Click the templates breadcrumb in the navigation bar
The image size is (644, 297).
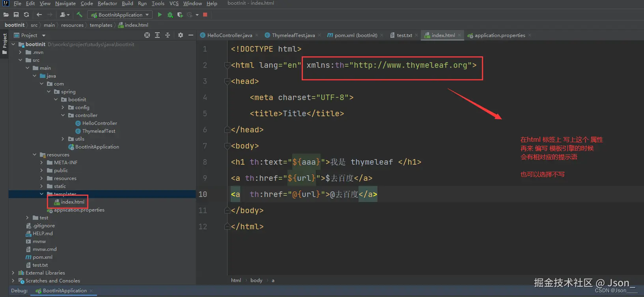click(x=101, y=25)
